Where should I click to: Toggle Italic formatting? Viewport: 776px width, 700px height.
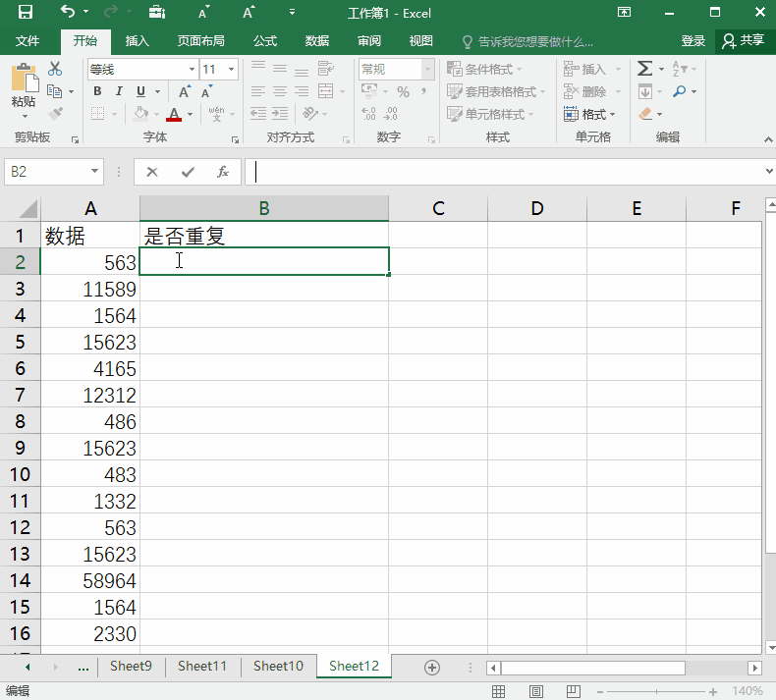[119, 91]
